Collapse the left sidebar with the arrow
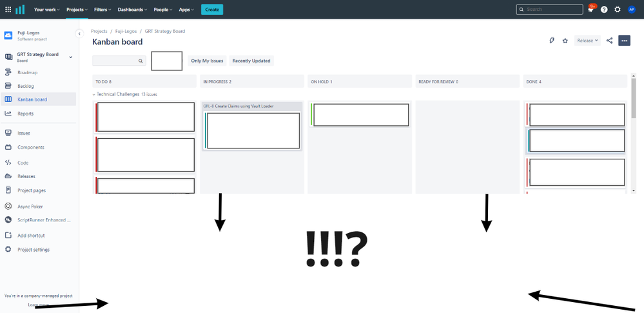 (79, 34)
